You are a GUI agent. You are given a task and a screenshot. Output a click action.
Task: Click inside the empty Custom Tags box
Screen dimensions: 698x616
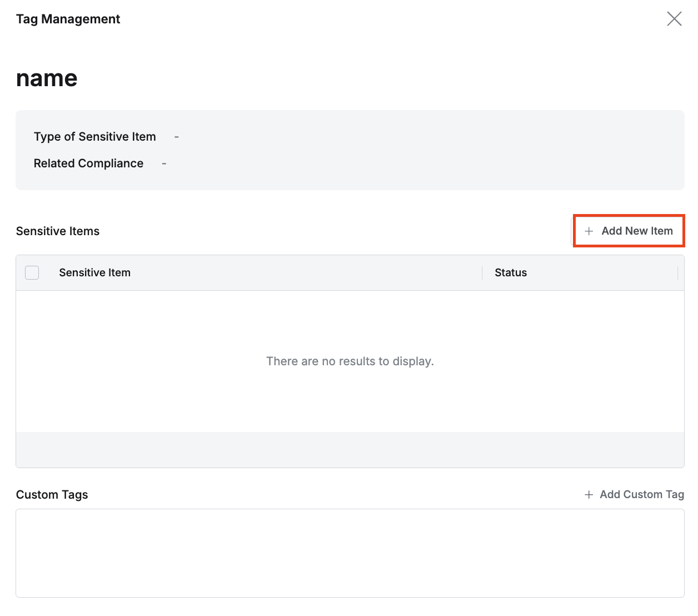coord(350,553)
